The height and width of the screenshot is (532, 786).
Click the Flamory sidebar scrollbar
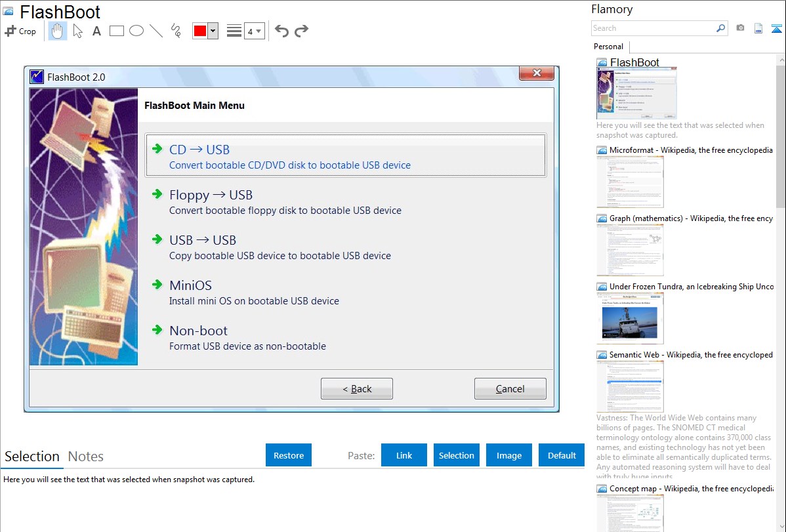(x=781, y=135)
